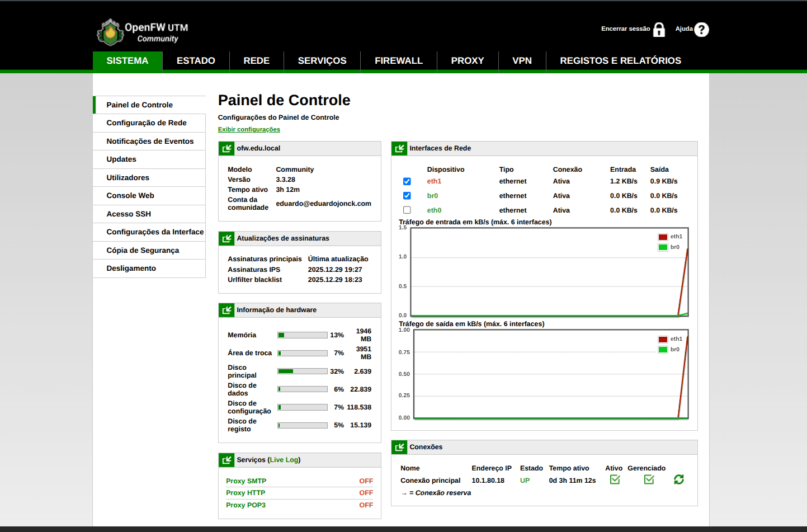This screenshot has width=807, height=532.
Task: Click the IPS update date 2025.12.29 19:27
Action: click(335, 270)
